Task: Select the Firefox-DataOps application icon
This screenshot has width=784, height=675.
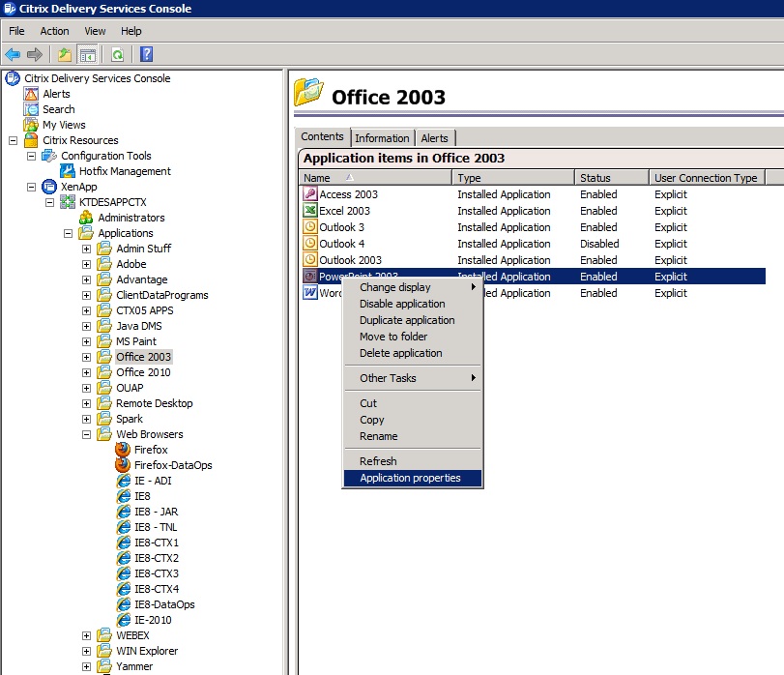Action: click(123, 465)
